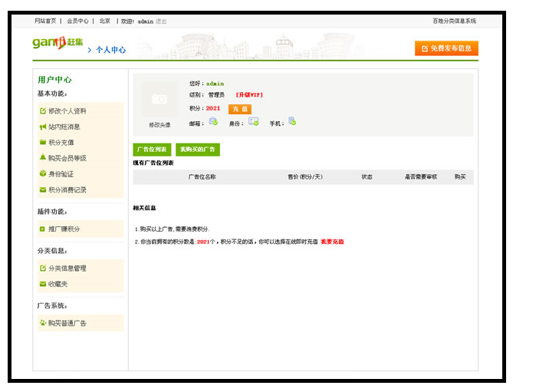The width and height of the screenshot is (536, 392).
Task: Open 分类信息管理 in sidebar
Action: [67, 268]
